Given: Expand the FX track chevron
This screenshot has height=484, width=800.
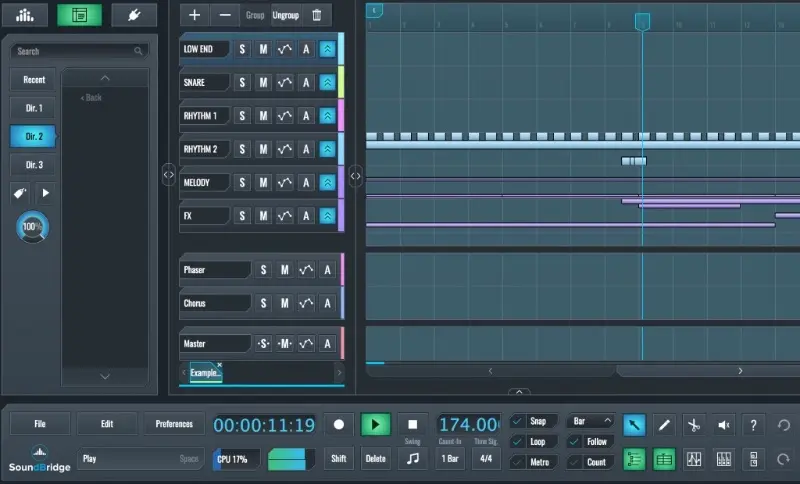Looking at the screenshot, I should [x=327, y=216].
